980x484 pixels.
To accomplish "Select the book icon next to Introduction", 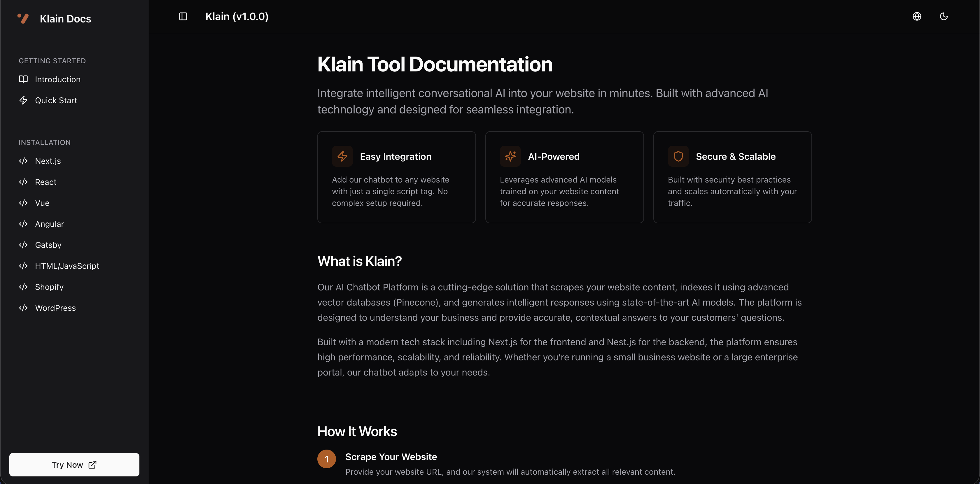I will [x=24, y=79].
